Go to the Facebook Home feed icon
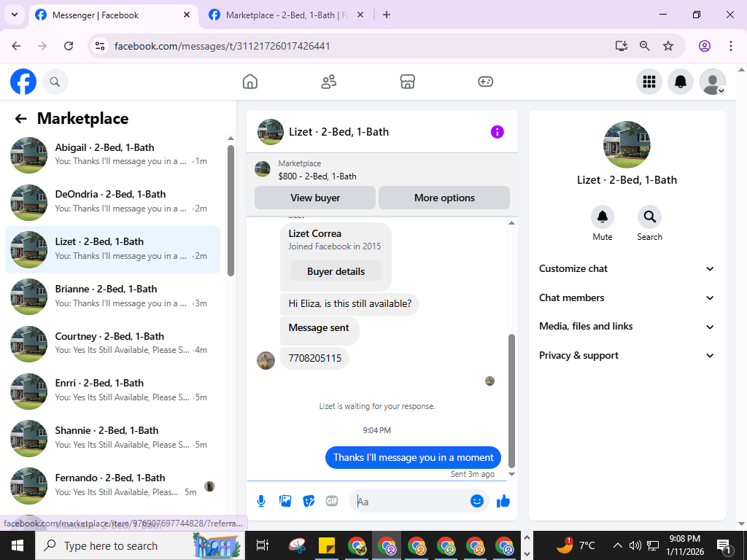The height and width of the screenshot is (560, 747). [249, 82]
